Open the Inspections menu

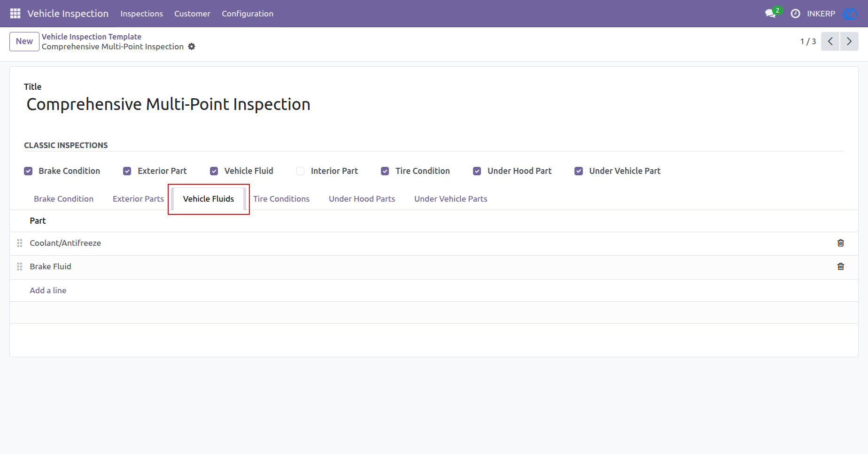click(141, 14)
